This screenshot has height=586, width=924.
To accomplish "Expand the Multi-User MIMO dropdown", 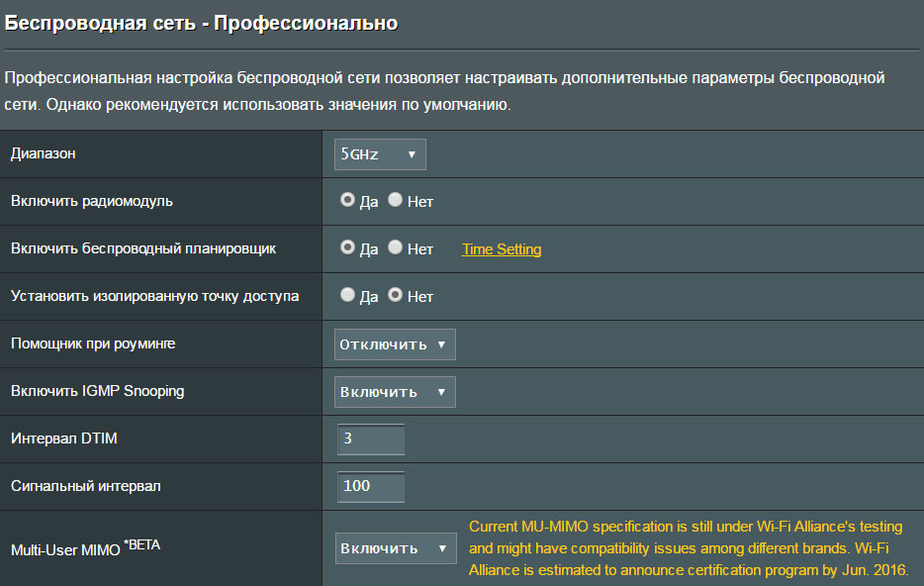I will pyautogui.click(x=395, y=548).
